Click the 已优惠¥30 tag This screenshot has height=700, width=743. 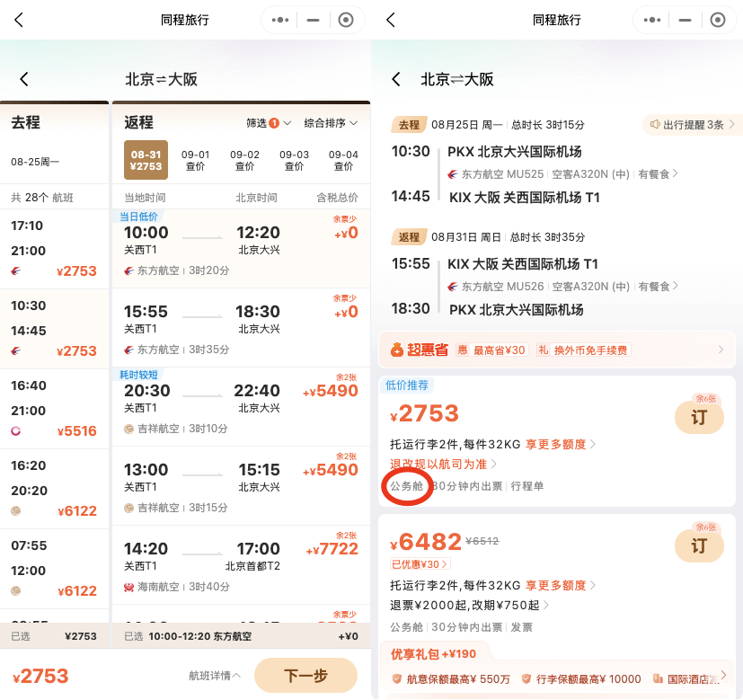(420, 564)
